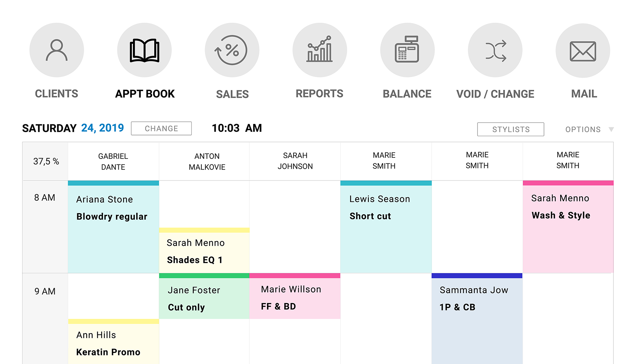Open the Reports bar chart icon
The image size is (641, 364).
click(320, 50)
